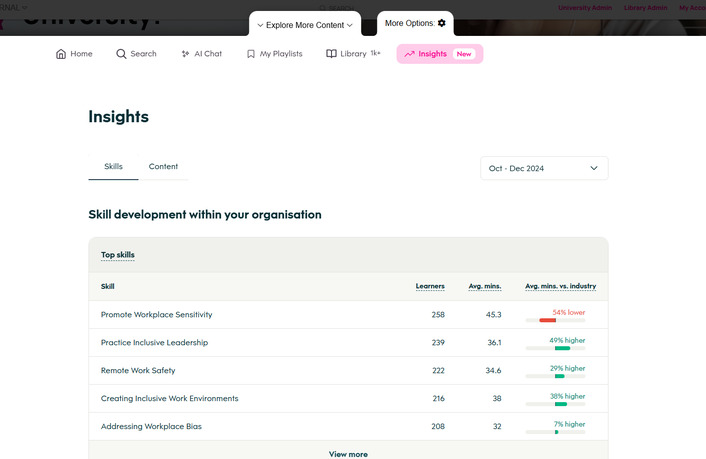Open the More Options button
This screenshot has height=459, width=706.
415,23
